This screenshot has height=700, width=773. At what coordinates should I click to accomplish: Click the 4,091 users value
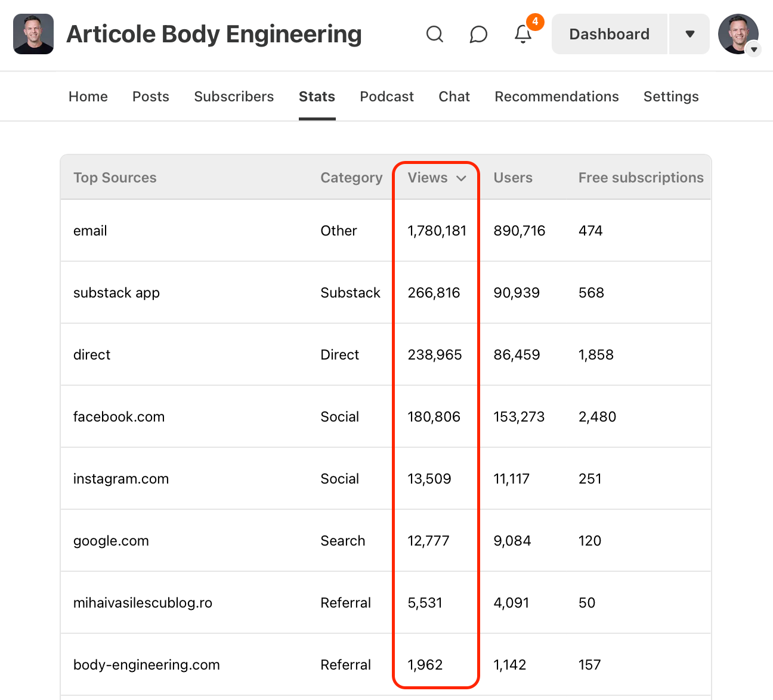pyautogui.click(x=511, y=603)
